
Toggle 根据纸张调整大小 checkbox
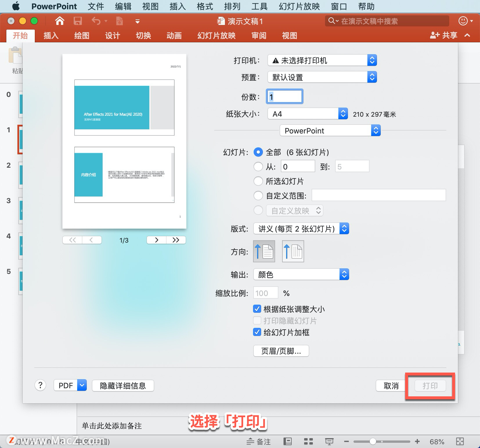click(257, 309)
